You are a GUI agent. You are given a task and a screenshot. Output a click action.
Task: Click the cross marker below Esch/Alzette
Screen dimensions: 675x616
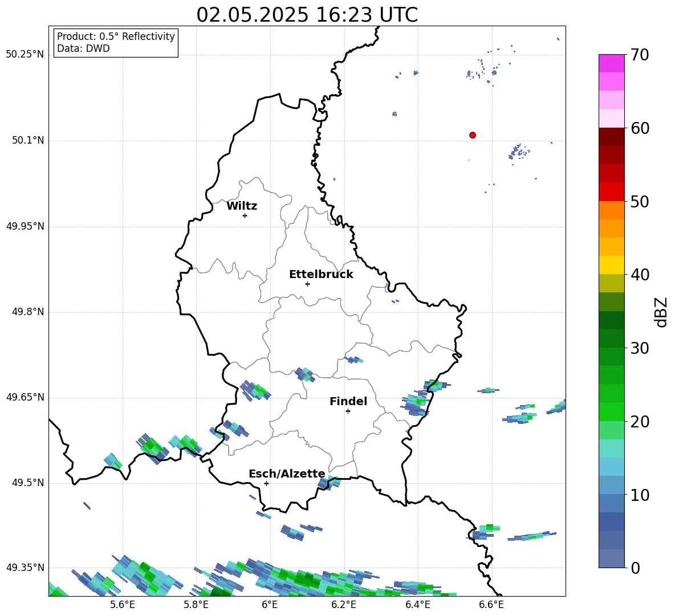pyautogui.click(x=266, y=483)
